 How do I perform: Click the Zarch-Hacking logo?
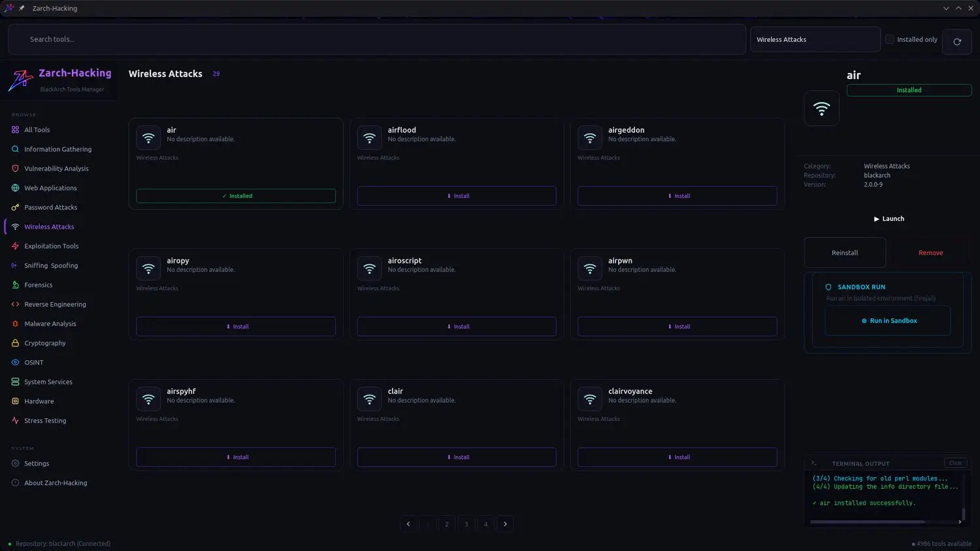20,80
